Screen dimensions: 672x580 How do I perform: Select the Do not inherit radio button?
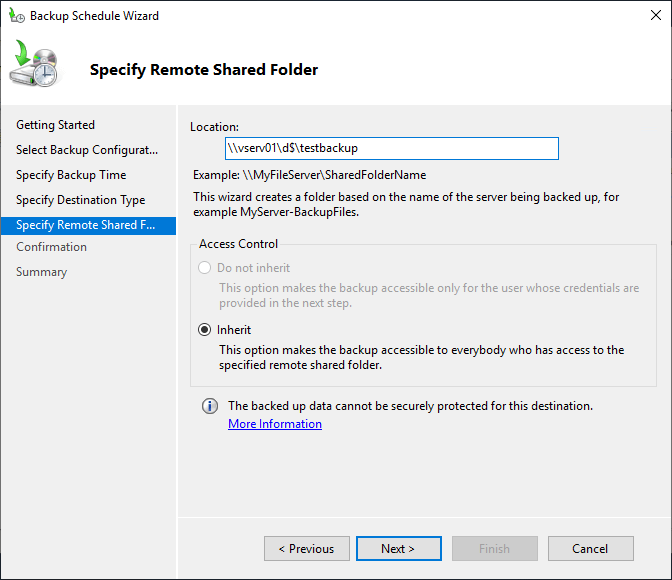[204, 267]
